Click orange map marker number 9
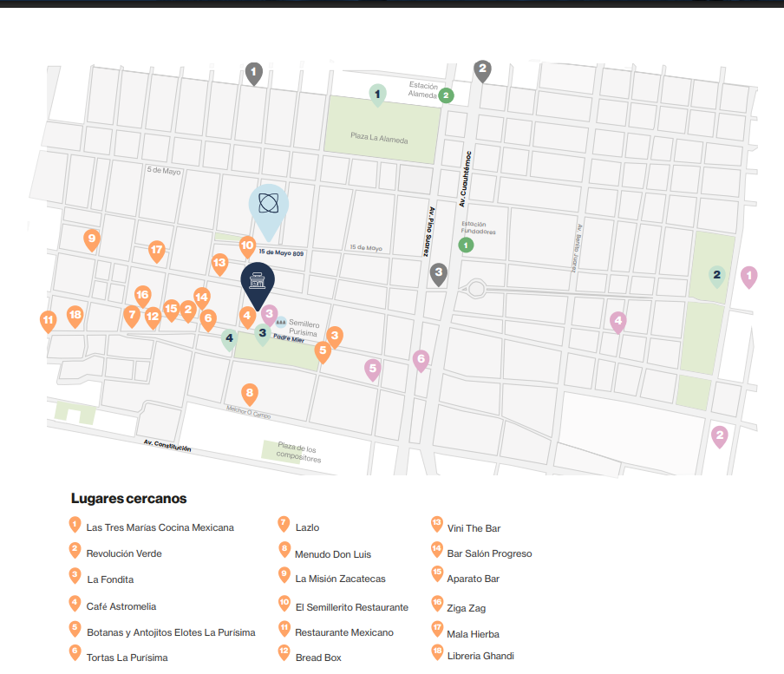The image size is (784, 674). 92,240
